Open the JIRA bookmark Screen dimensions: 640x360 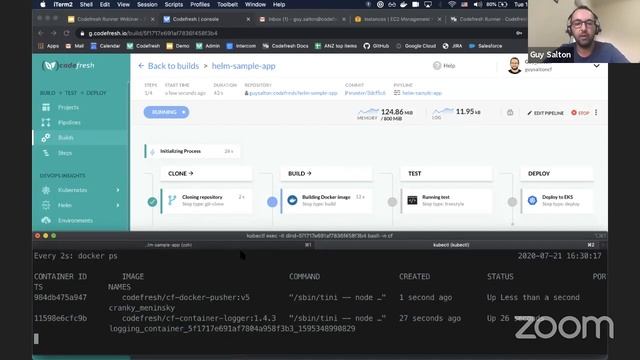pyautogui.click(x=452, y=46)
